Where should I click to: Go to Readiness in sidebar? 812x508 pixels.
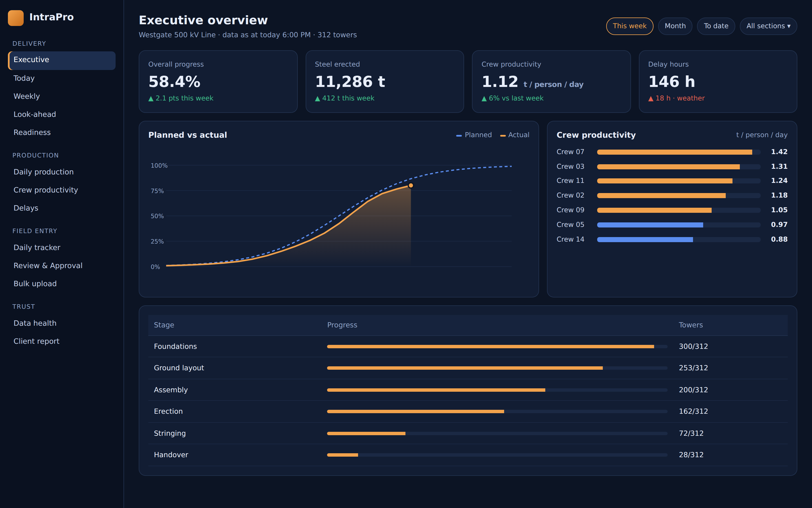62,133
